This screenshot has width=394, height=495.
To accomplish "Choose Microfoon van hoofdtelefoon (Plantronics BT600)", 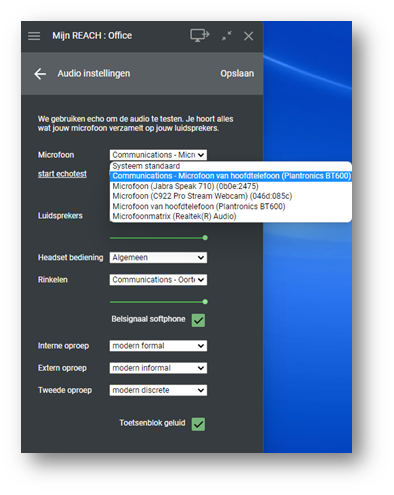I will point(231,206).
